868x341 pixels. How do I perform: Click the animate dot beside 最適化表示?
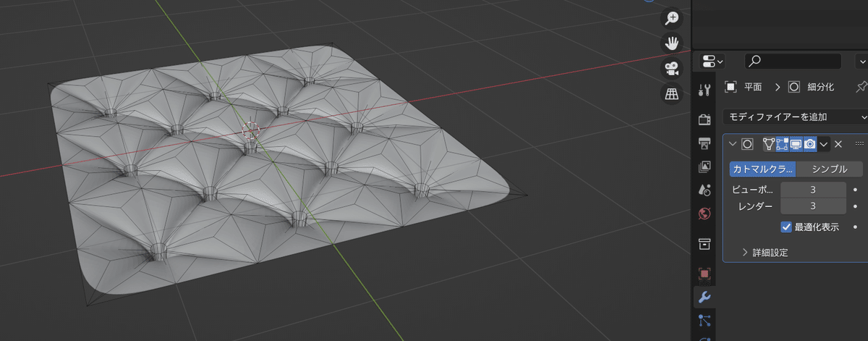(x=856, y=227)
